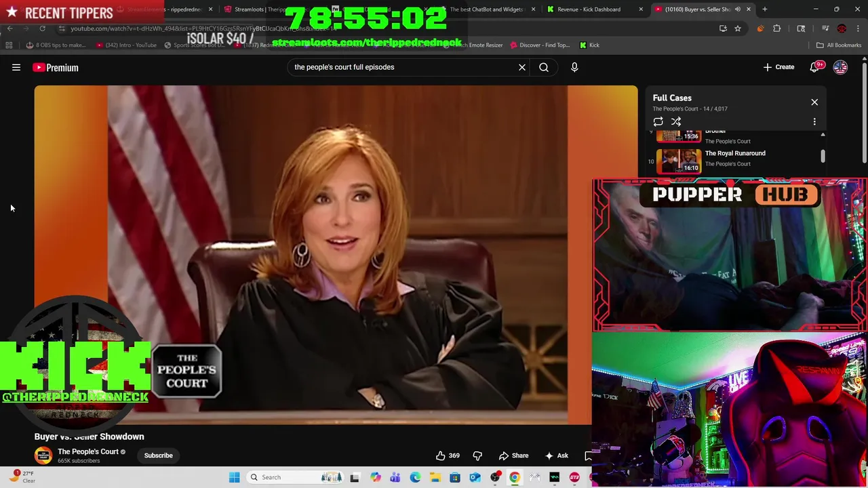Reload the current page
868x488 pixels.
coord(42,28)
